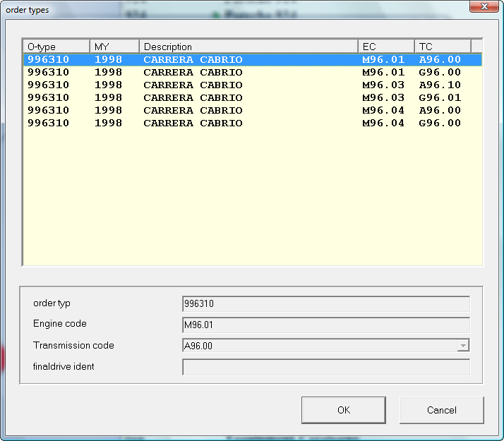This screenshot has height=441, width=504.
Task: Click the order typ field showing 996310
Action: [326, 303]
